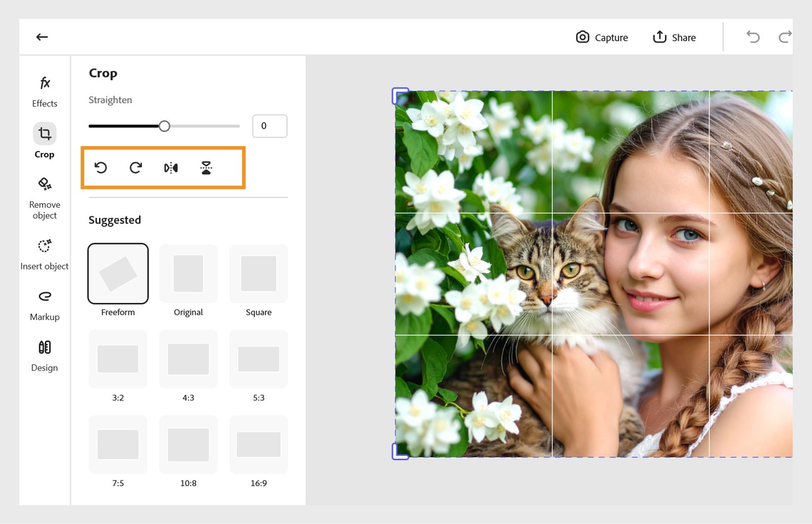This screenshot has width=812, height=524.
Task: Choose the Original crop preset
Action: (x=188, y=274)
